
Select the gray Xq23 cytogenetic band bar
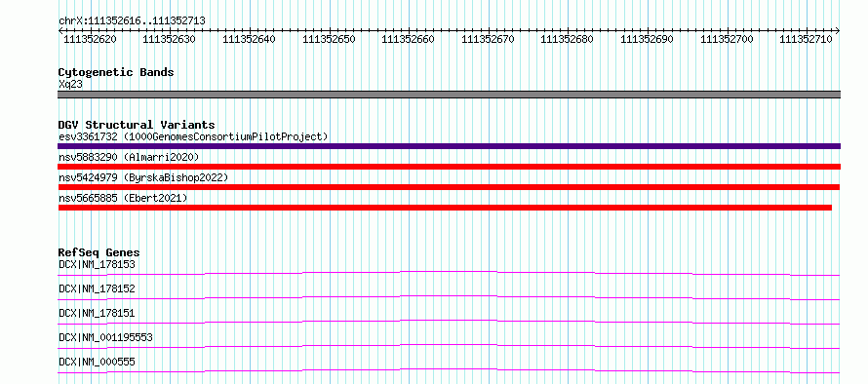(449, 95)
